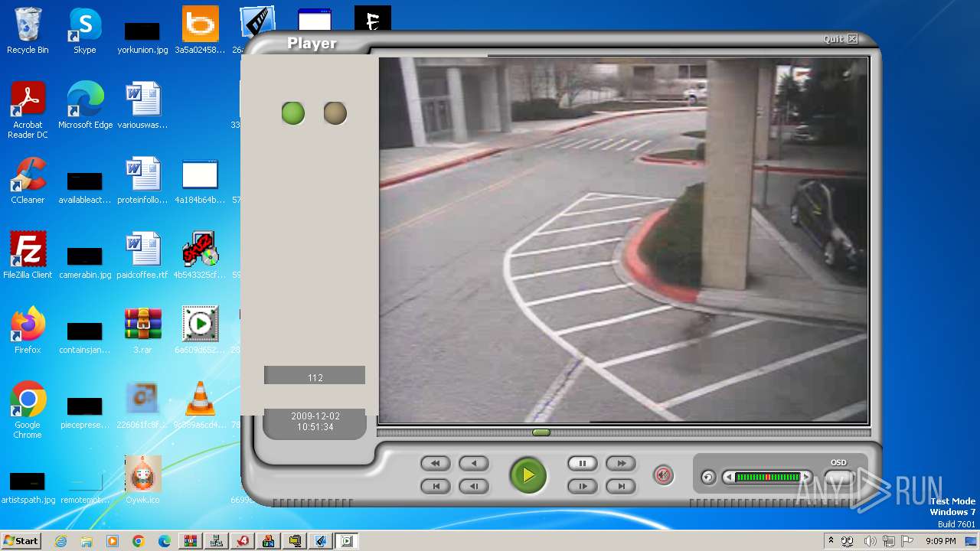Open Google Chrome desktop shortcut
Screen dimensions: 980x551
point(28,410)
